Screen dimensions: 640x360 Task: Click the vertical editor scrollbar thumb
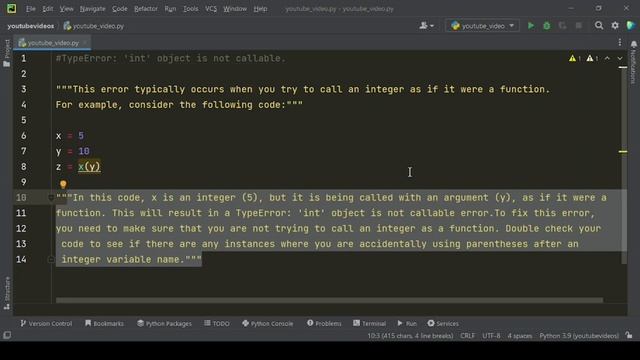624,165
